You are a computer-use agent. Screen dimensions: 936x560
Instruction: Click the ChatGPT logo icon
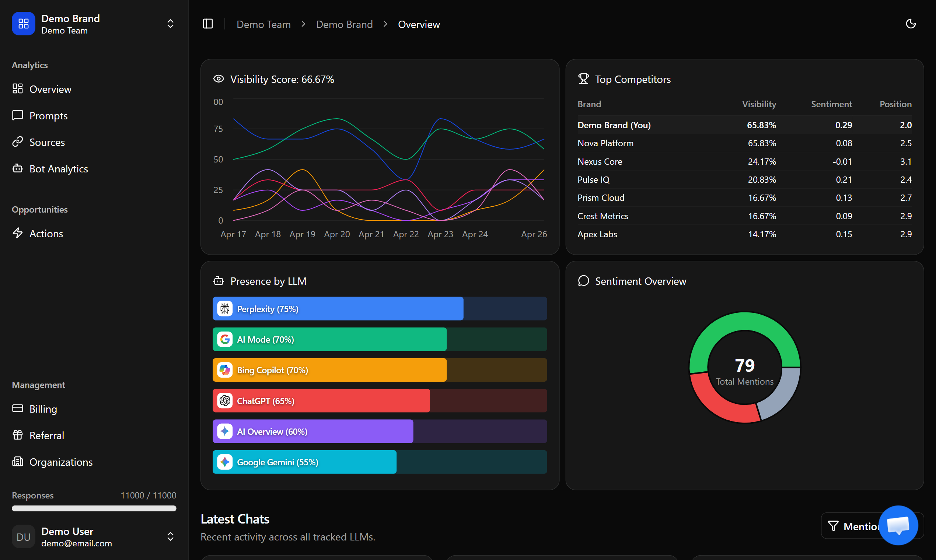point(225,401)
